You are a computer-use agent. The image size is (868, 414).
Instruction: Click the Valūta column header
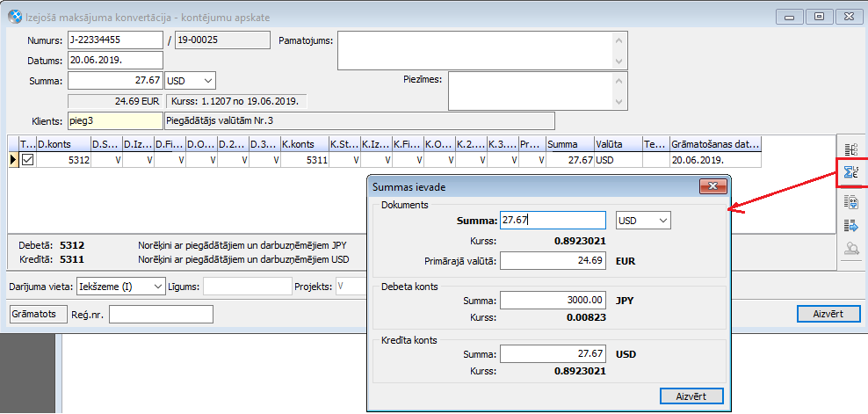click(x=618, y=145)
